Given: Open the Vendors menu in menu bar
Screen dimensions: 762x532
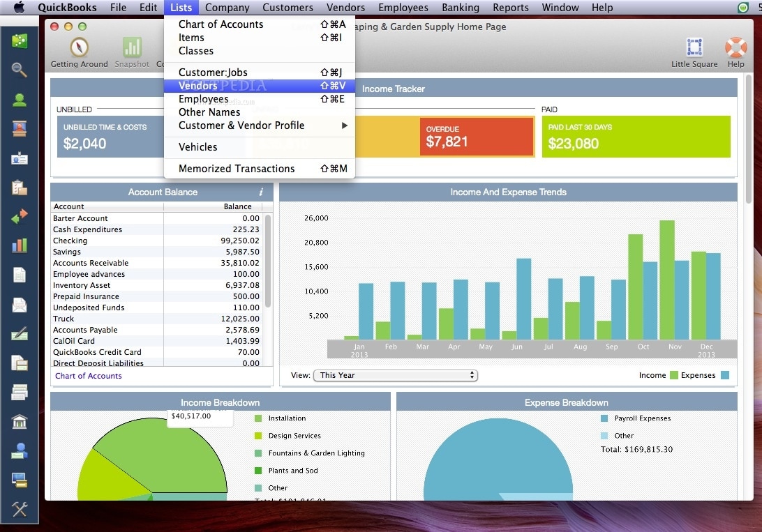Looking at the screenshot, I should pyautogui.click(x=345, y=7).
